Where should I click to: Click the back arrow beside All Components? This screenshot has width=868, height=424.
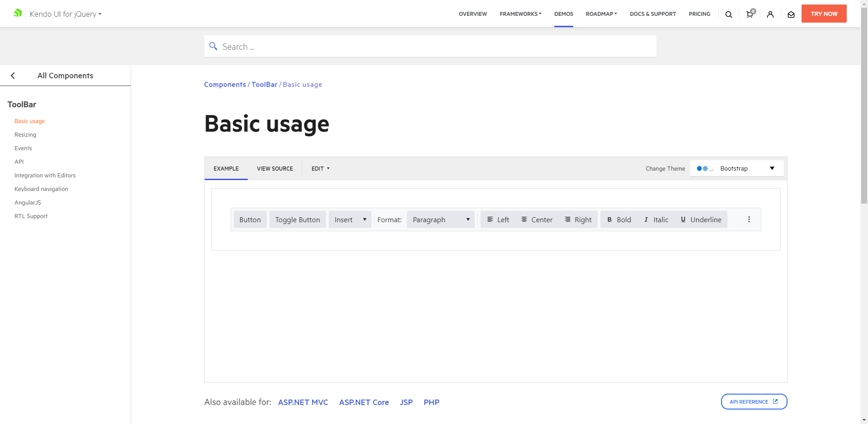coord(13,76)
